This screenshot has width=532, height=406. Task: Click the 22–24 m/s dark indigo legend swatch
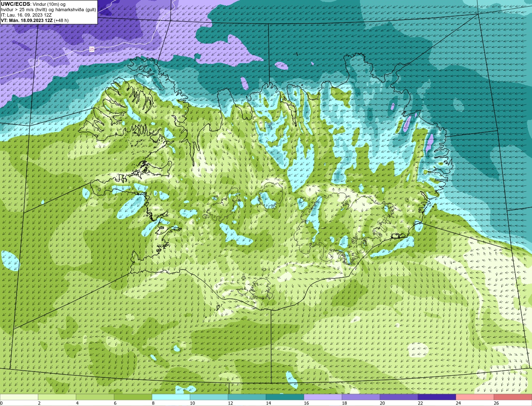(437, 397)
